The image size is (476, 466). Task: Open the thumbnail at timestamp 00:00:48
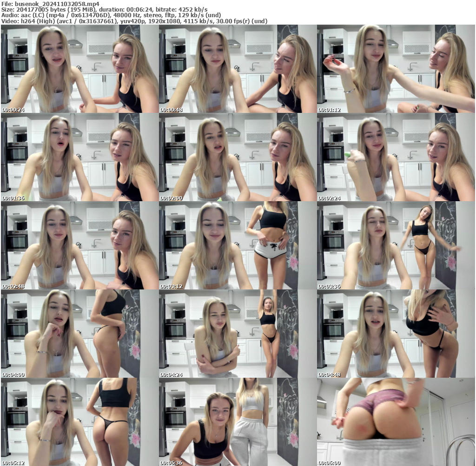point(238,68)
